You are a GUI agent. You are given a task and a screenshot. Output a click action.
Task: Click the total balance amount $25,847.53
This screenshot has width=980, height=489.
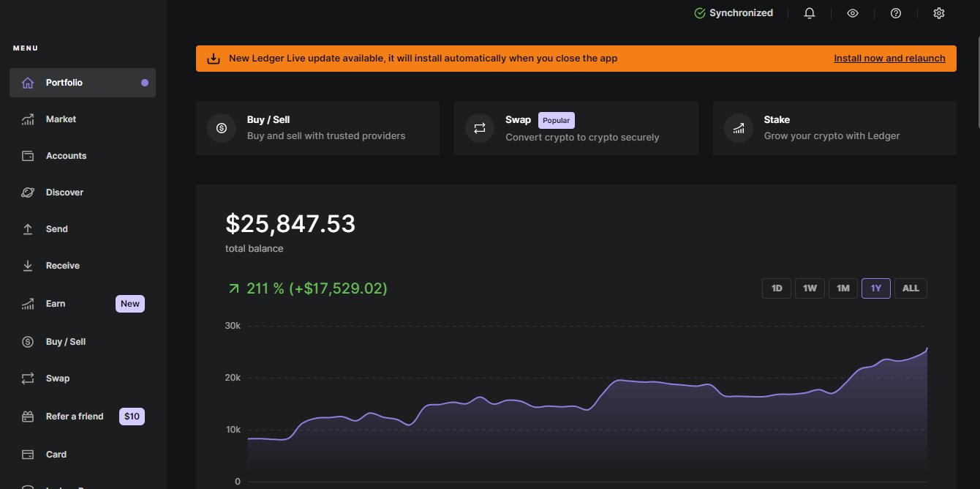[290, 224]
